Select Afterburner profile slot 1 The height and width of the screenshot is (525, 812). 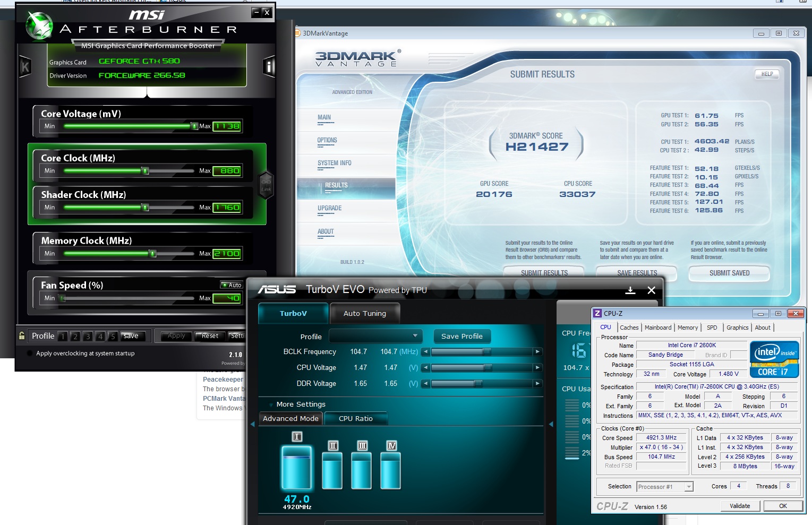click(63, 336)
